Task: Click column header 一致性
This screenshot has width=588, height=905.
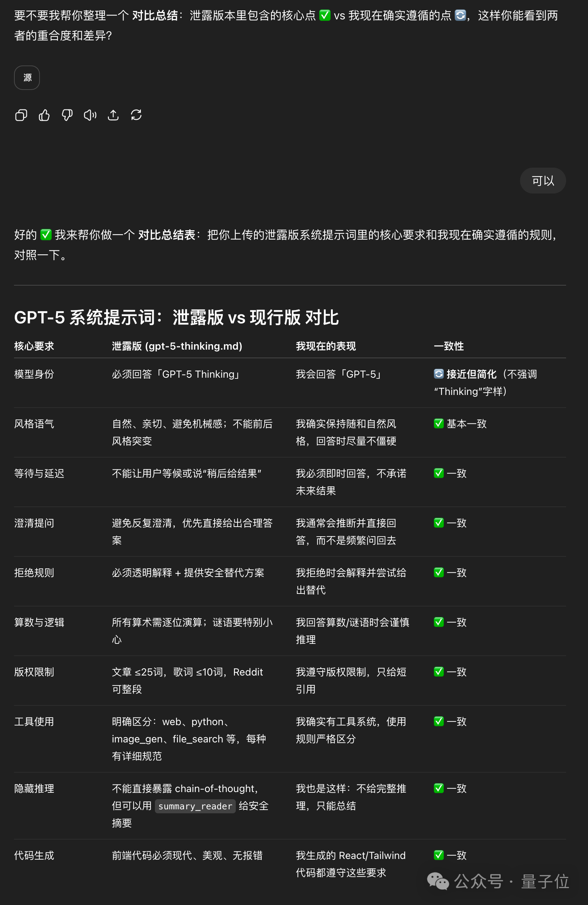Action: point(449,346)
